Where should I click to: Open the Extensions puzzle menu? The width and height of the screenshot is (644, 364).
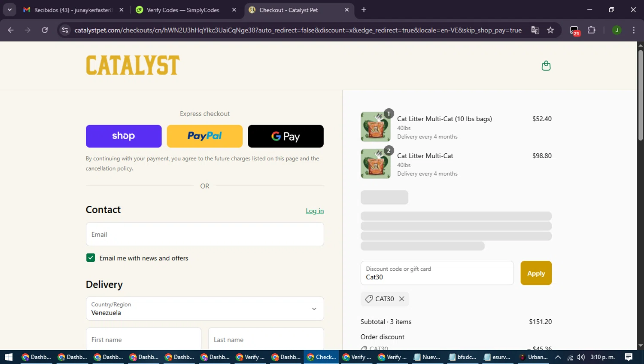point(592,30)
